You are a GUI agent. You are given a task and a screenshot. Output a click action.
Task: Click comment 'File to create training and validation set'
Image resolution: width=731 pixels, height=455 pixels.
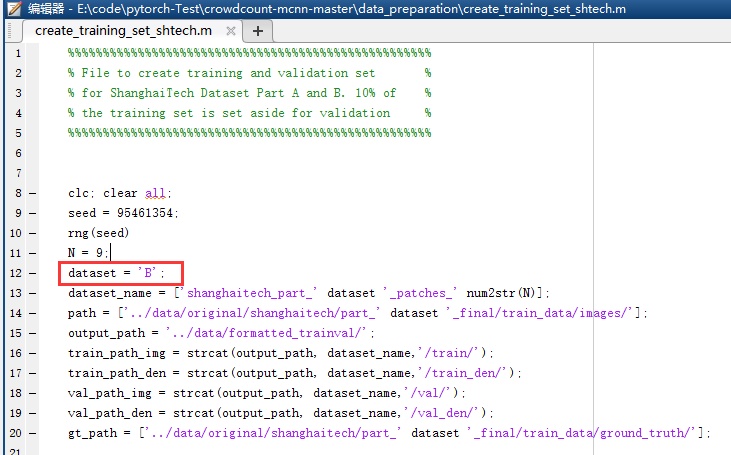[x=228, y=73]
